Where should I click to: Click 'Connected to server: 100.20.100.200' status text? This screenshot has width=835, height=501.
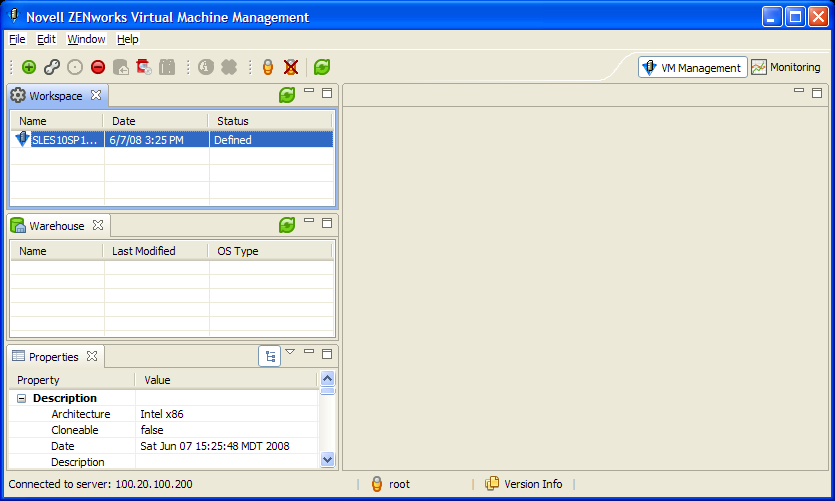[x=101, y=484]
